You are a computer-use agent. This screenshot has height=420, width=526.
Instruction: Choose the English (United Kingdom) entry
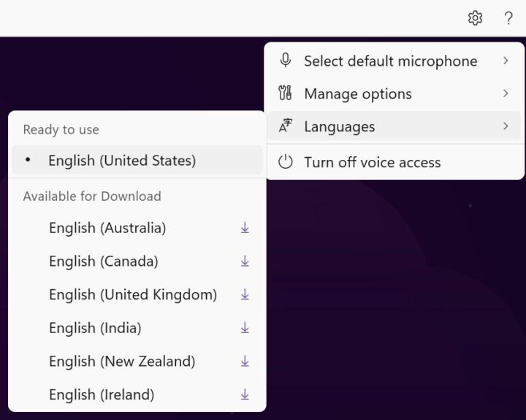[137, 294]
